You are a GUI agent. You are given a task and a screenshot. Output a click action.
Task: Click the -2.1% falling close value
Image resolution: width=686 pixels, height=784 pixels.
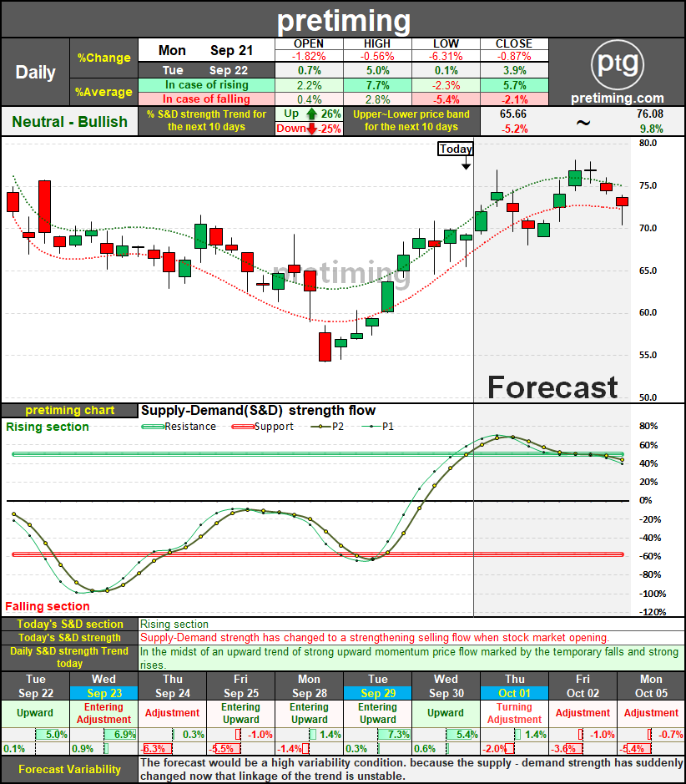(x=514, y=99)
